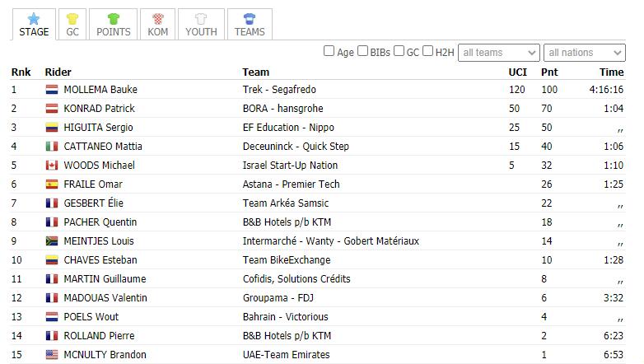
Task: Click the polka dot KOM jersey icon
Action: tap(158, 19)
